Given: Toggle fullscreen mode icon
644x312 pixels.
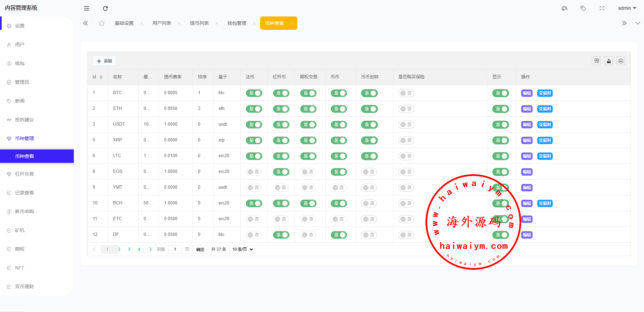Looking at the screenshot, I should (x=602, y=8).
